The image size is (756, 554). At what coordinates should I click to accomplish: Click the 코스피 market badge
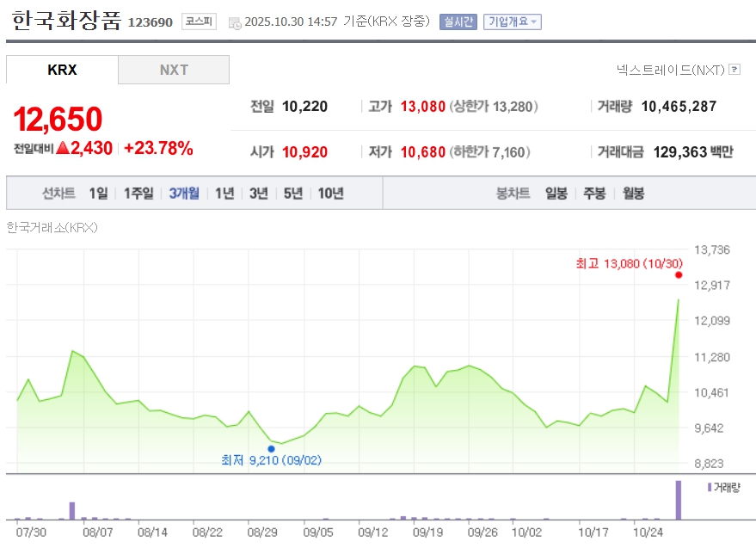click(x=200, y=22)
